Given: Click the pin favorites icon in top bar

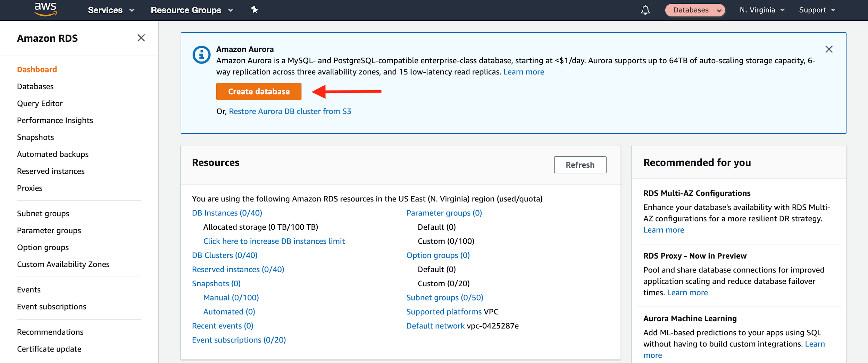Looking at the screenshot, I should point(254,10).
